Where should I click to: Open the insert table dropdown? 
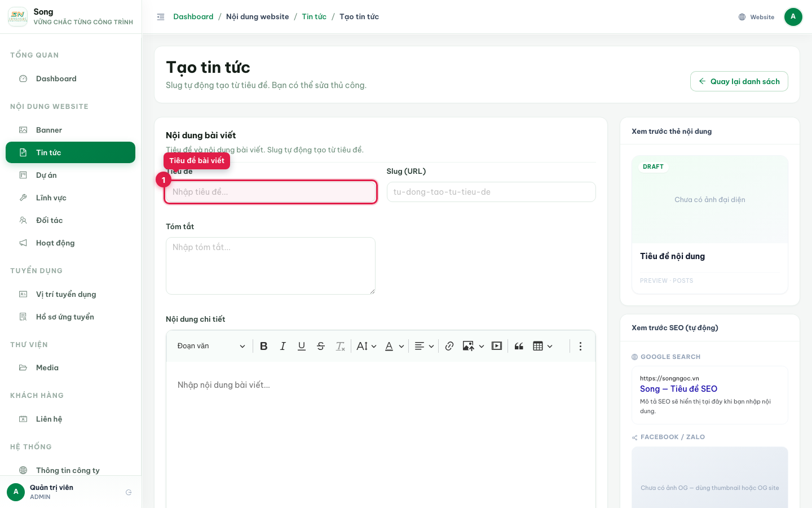click(542, 346)
